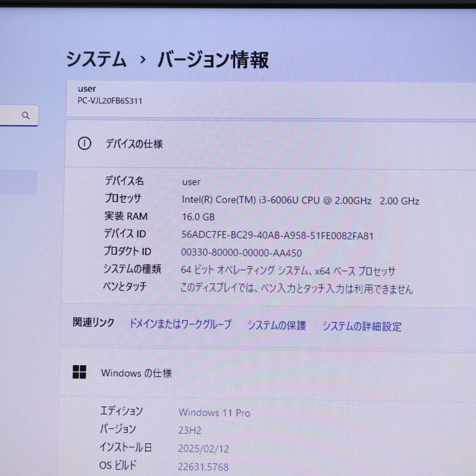Select processor value Intel(R) Core(TM) i3-6006U
The width and height of the screenshot is (476, 476).
point(300,200)
